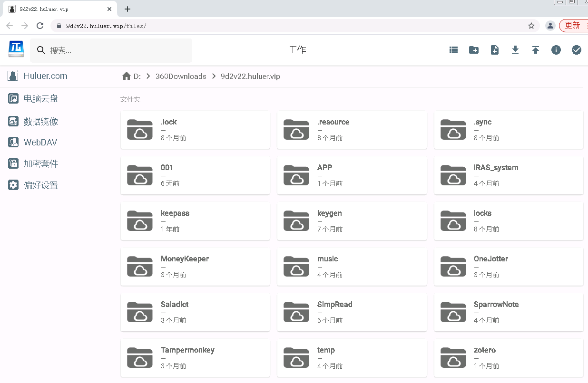
Task: Go to 360Downloads in breadcrumb
Action: tap(181, 76)
